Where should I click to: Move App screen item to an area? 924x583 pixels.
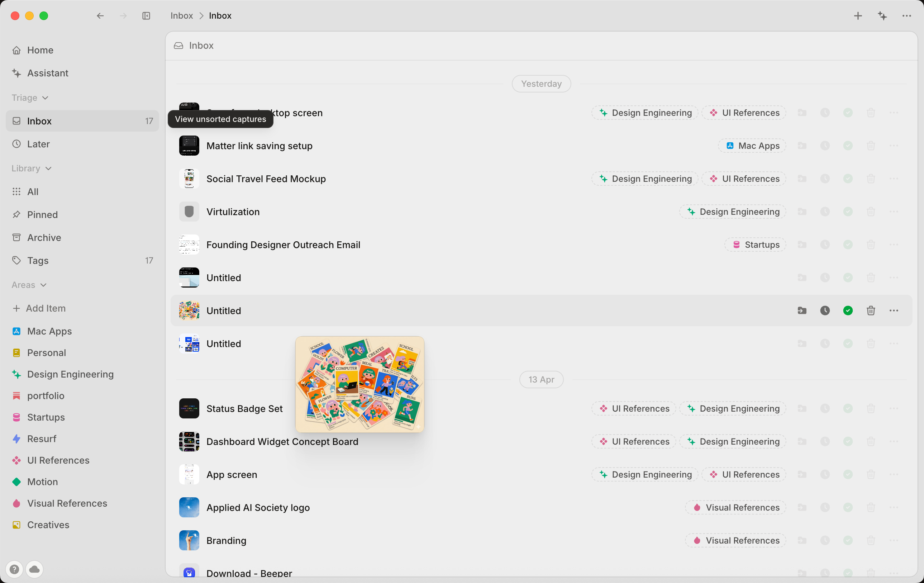802,474
